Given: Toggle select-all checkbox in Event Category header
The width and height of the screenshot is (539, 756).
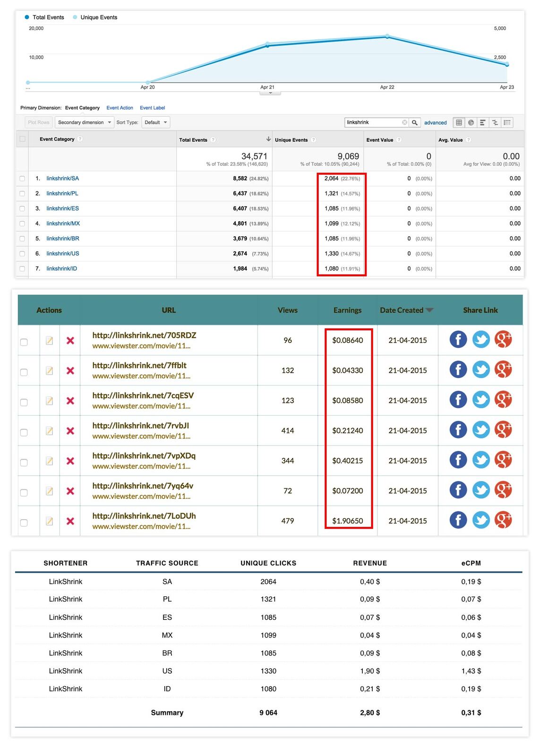Looking at the screenshot, I should (22, 139).
